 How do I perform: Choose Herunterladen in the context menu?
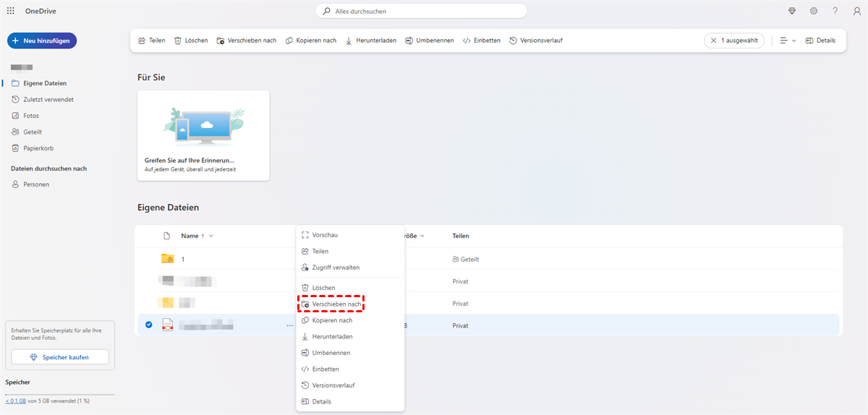(x=350, y=337)
